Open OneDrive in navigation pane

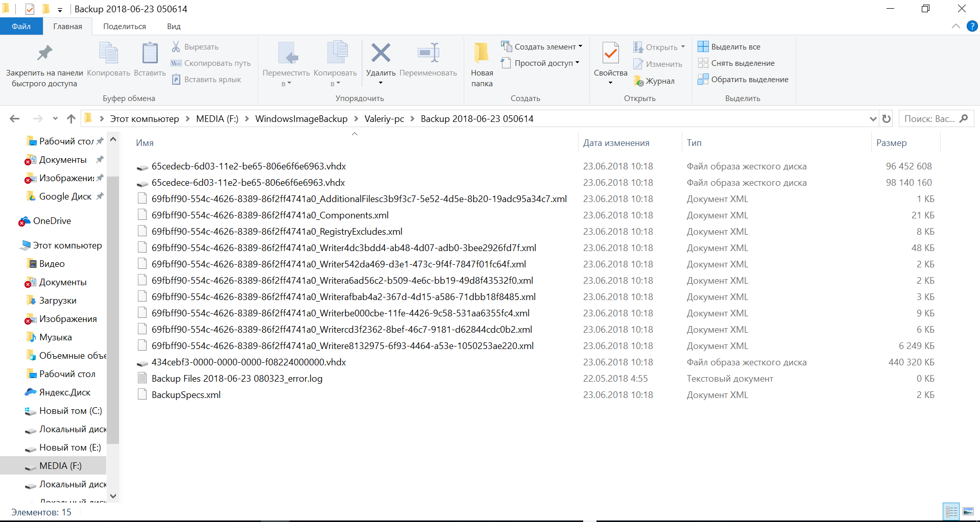coord(45,221)
